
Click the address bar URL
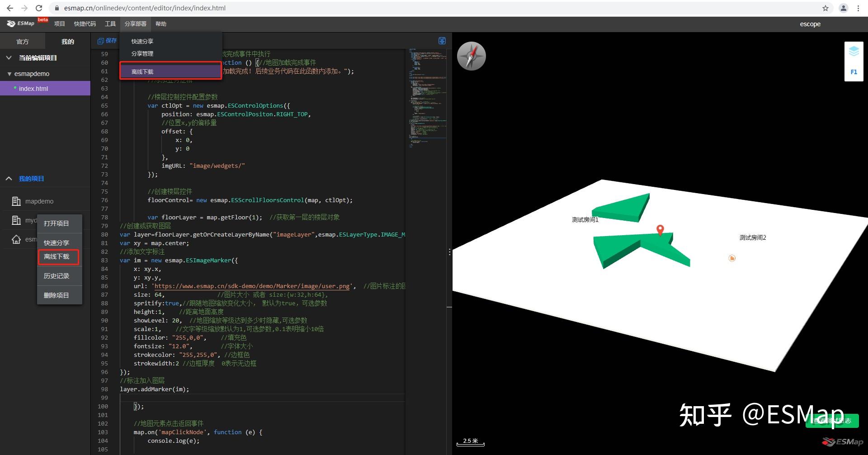pos(145,8)
